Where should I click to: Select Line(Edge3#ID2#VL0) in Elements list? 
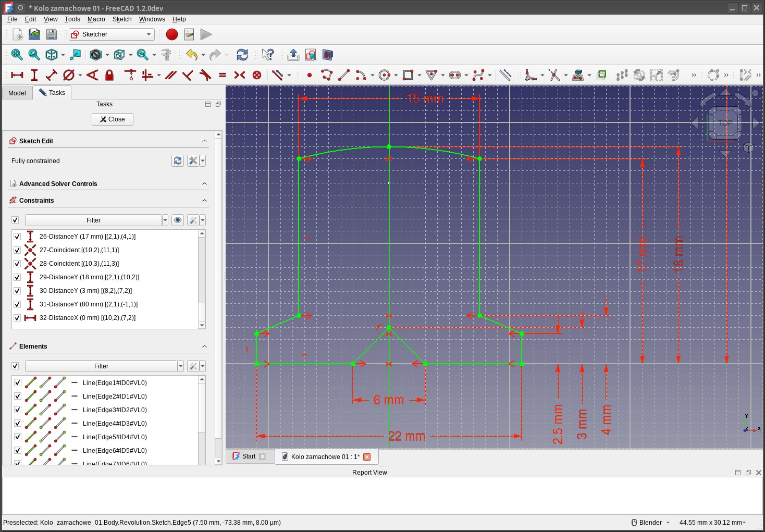(115, 410)
